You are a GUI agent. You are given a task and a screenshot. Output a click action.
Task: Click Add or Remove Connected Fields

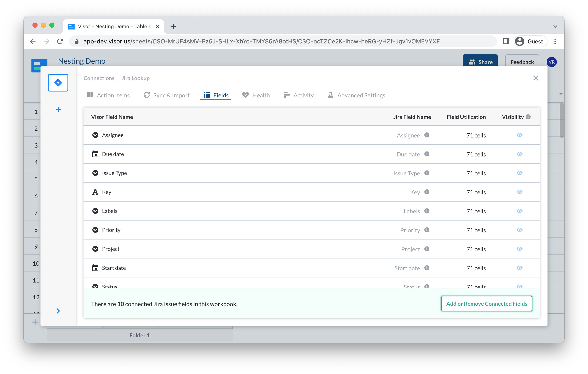[x=486, y=304]
